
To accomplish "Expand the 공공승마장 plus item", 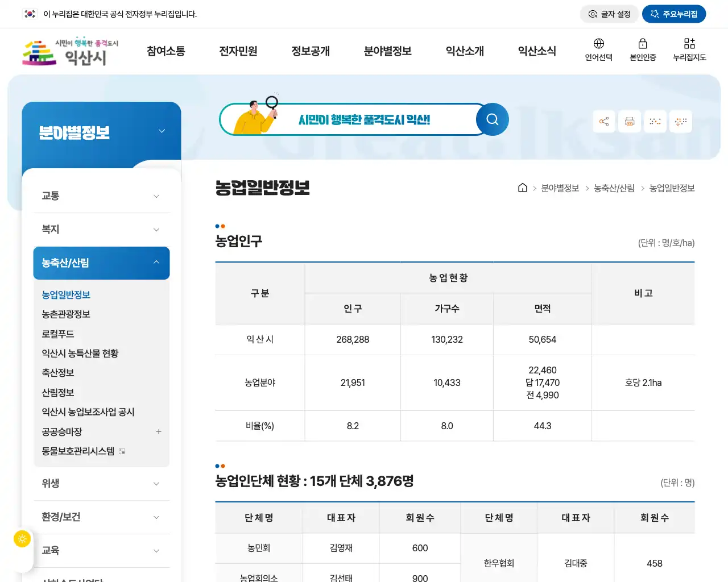I will click(x=159, y=432).
